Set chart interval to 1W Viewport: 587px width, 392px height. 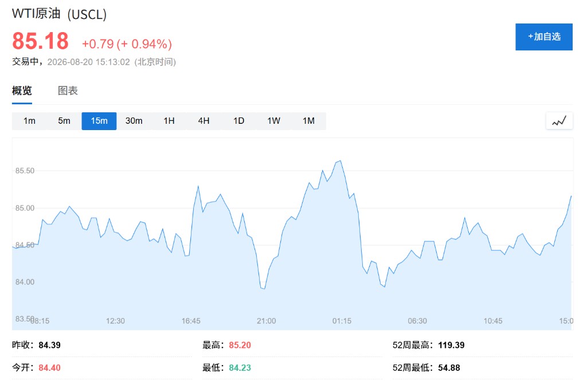(273, 121)
